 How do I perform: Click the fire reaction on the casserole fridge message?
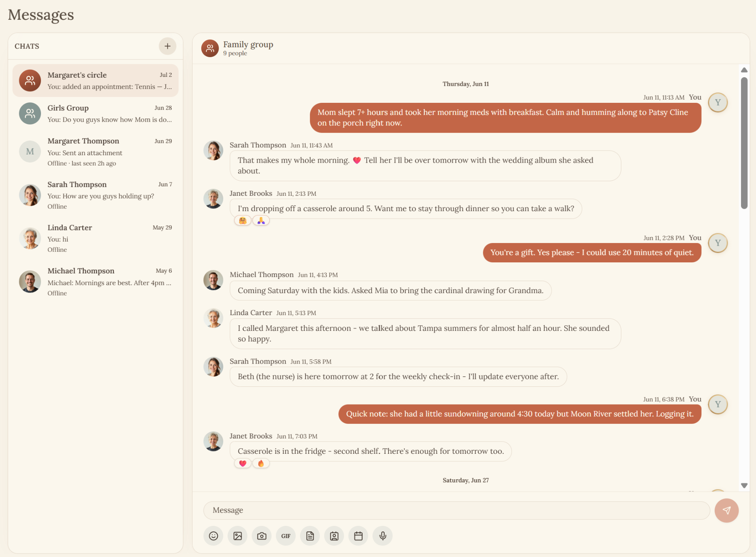click(x=261, y=463)
